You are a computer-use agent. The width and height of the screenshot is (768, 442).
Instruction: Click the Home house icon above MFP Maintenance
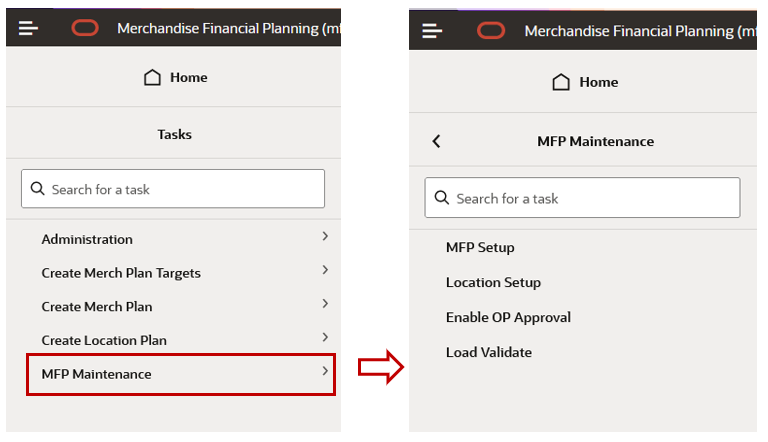[x=561, y=82]
